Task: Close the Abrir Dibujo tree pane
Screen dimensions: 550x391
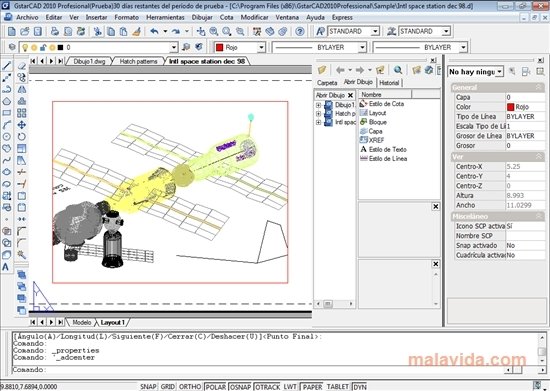Action: pos(350,95)
